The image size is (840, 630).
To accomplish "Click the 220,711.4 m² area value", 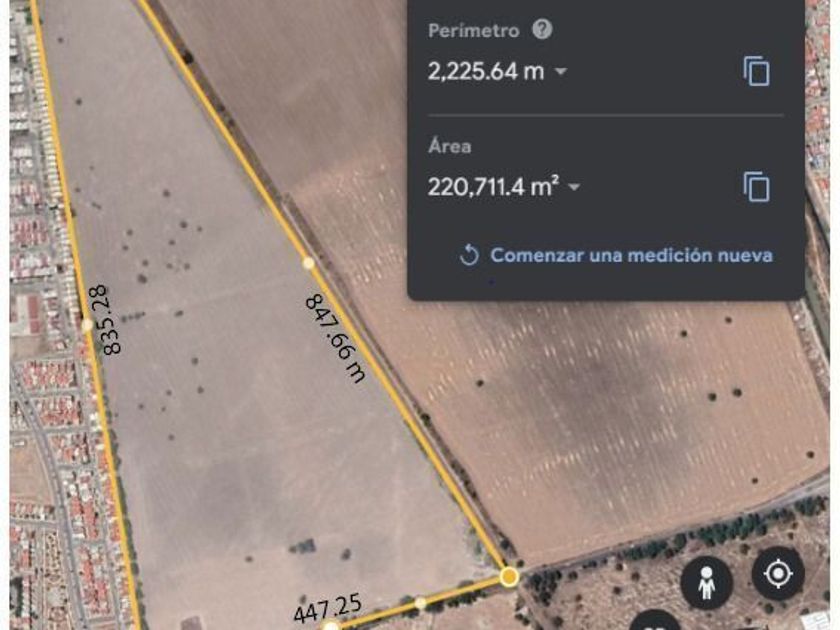I will 493,186.
